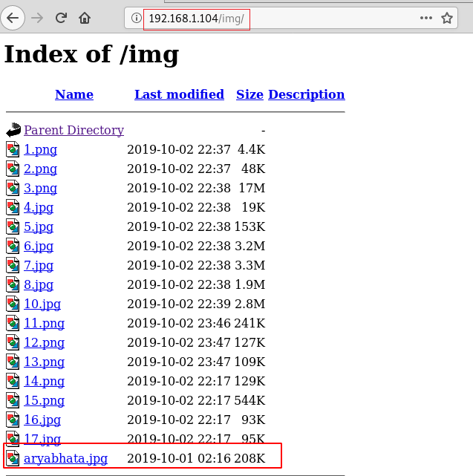Bookmark this page with the star icon
The height and width of the screenshot is (476, 473).
[447, 18]
